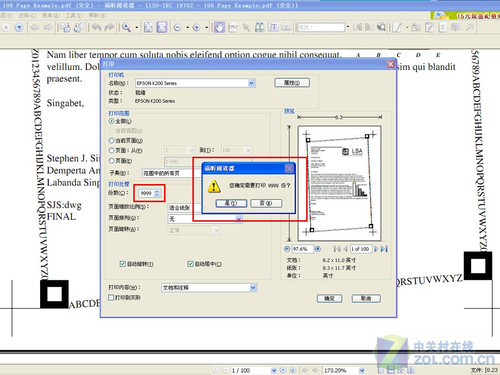
Task: Toggle the 自动旋转 auto-rotate checkbox
Action: (x=123, y=264)
